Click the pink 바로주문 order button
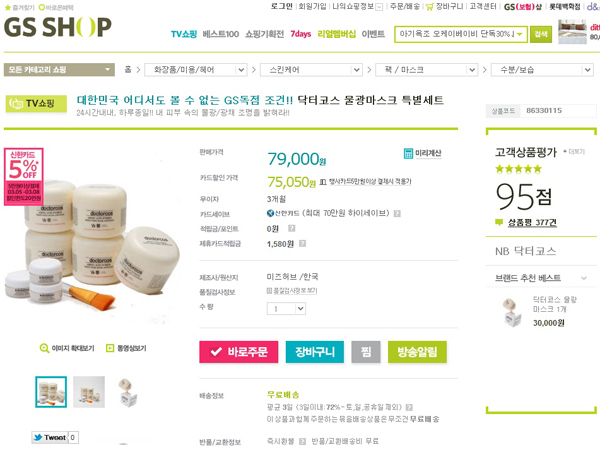This screenshot has height=469, width=600. (x=239, y=352)
